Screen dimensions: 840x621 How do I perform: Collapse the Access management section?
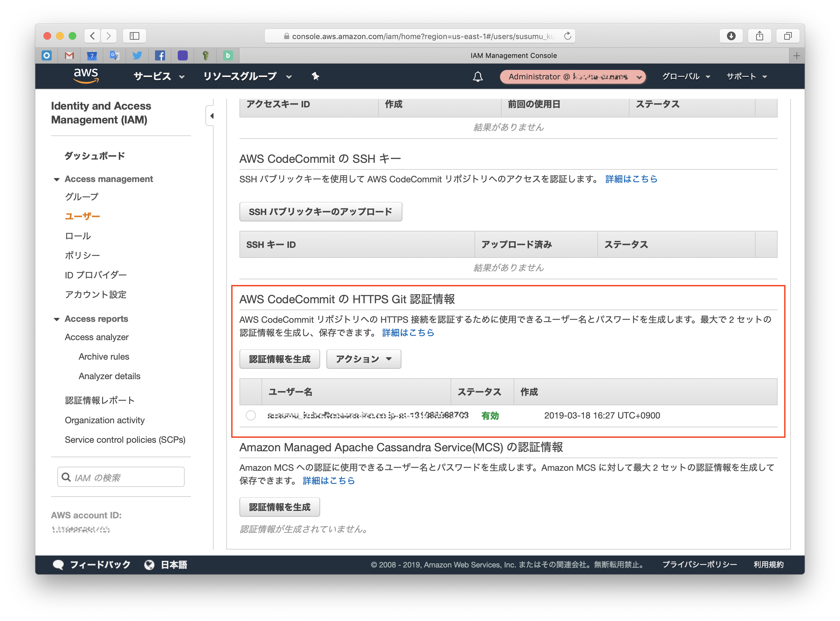point(56,179)
